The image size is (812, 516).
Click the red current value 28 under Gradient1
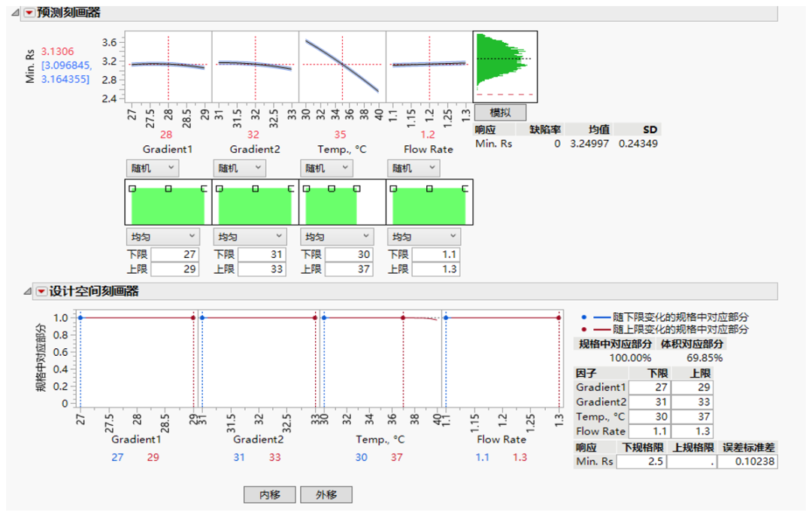tap(166, 135)
